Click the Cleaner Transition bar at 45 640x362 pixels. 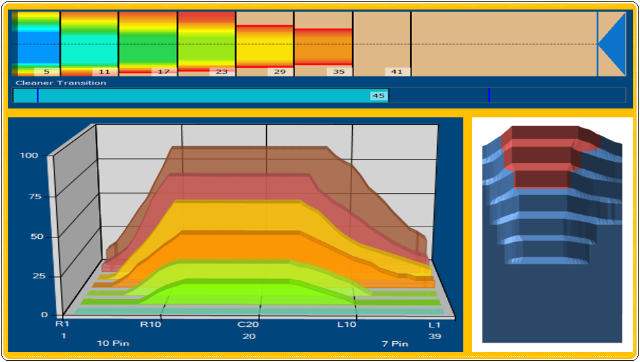(x=200, y=95)
